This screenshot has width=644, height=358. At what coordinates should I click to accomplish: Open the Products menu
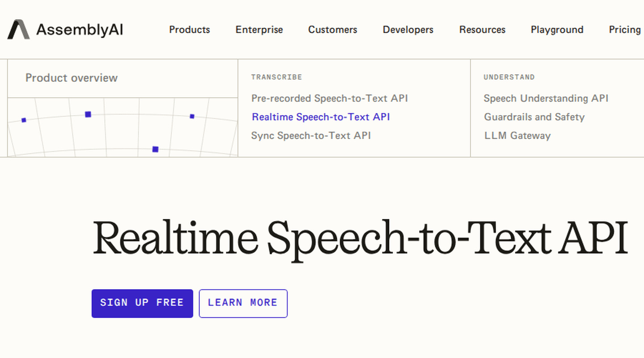pos(190,30)
